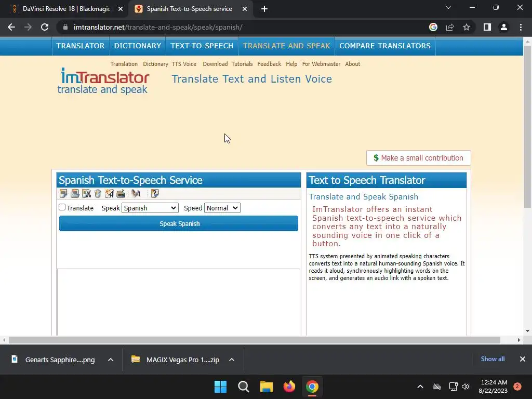View site information lock icon

click(x=66, y=27)
